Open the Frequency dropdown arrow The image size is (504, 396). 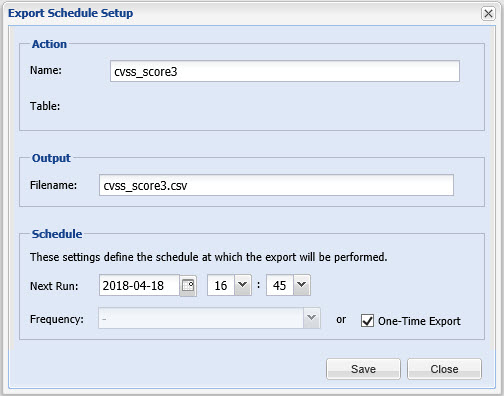click(x=312, y=318)
